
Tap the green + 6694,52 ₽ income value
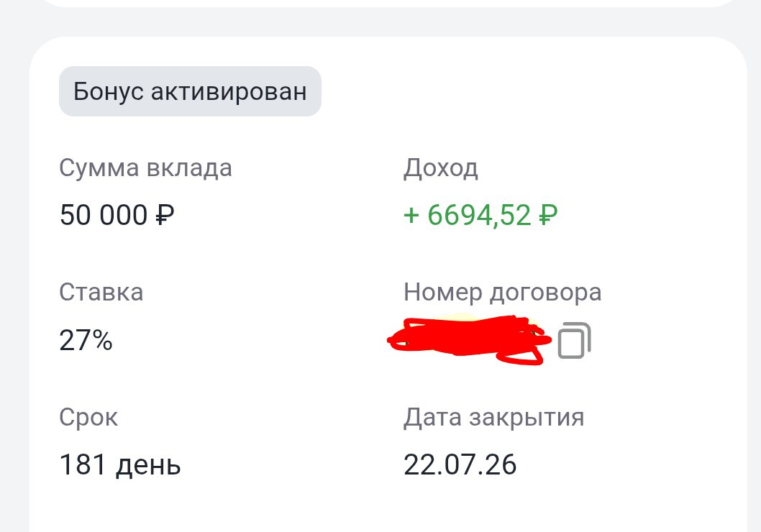(480, 214)
